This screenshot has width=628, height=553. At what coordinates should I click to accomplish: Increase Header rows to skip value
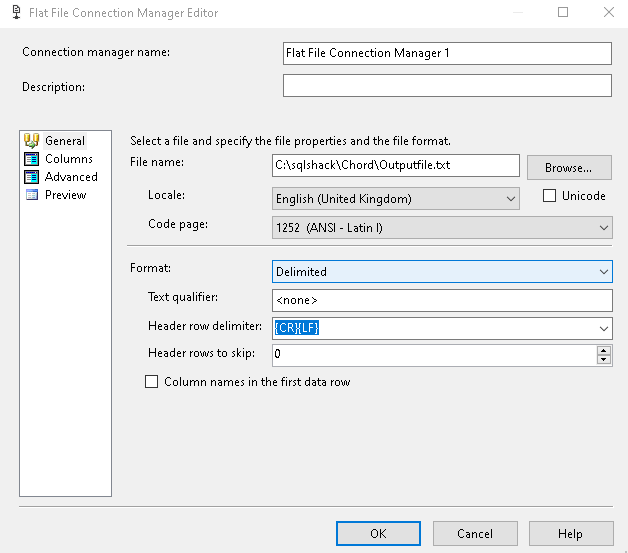(603, 350)
